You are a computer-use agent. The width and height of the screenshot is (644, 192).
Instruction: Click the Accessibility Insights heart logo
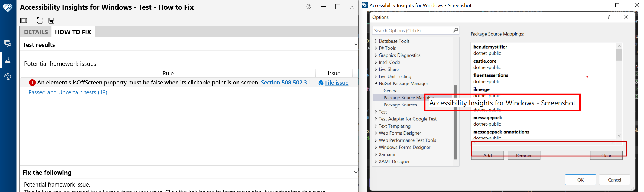coord(8,7)
